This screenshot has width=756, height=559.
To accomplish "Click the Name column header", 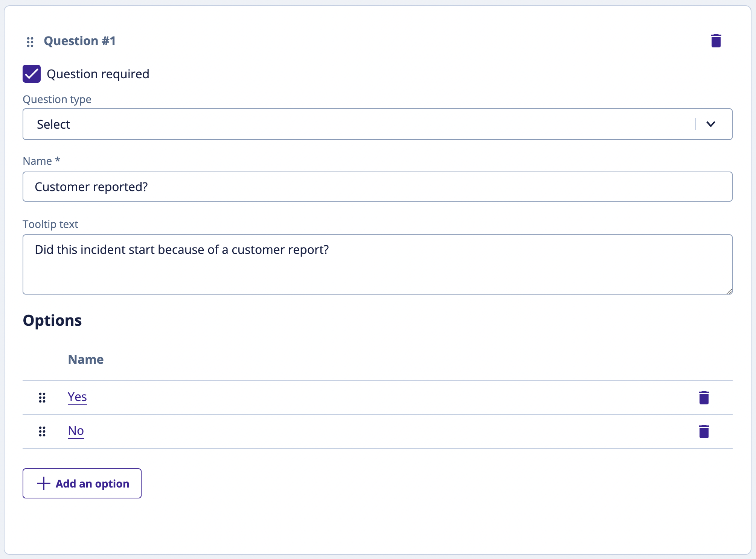I will coord(86,359).
